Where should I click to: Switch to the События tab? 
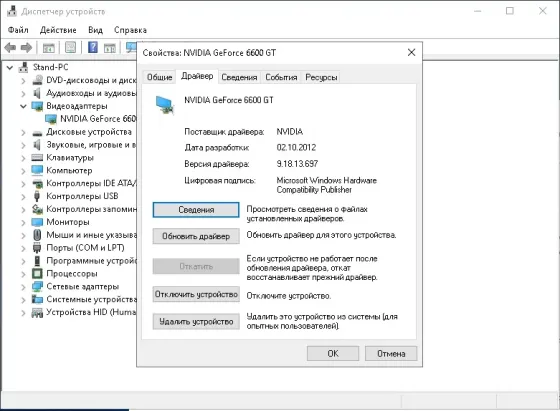[281, 77]
